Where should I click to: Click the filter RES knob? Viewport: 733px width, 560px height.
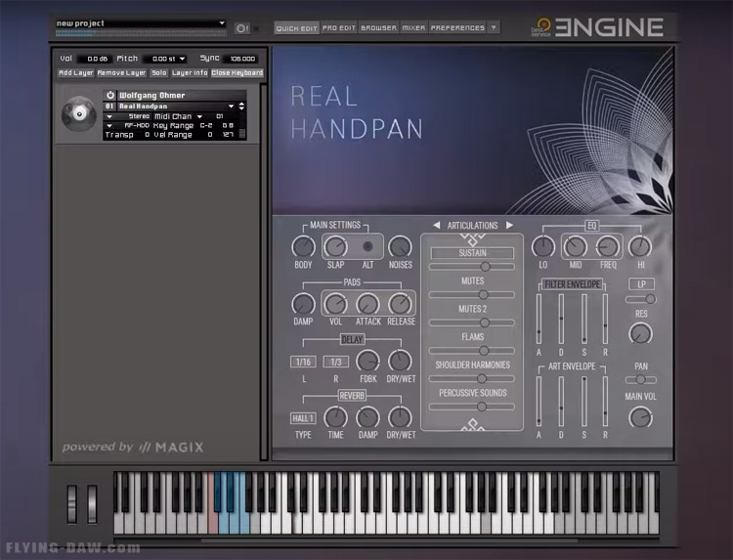pyautogui.click(x=640, y=334)
